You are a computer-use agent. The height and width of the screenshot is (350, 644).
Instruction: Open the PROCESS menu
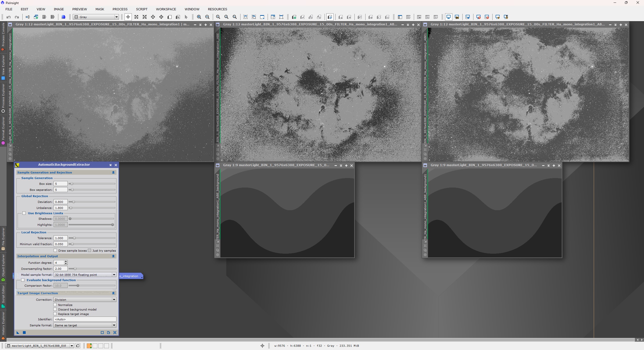tap(120, 9)
